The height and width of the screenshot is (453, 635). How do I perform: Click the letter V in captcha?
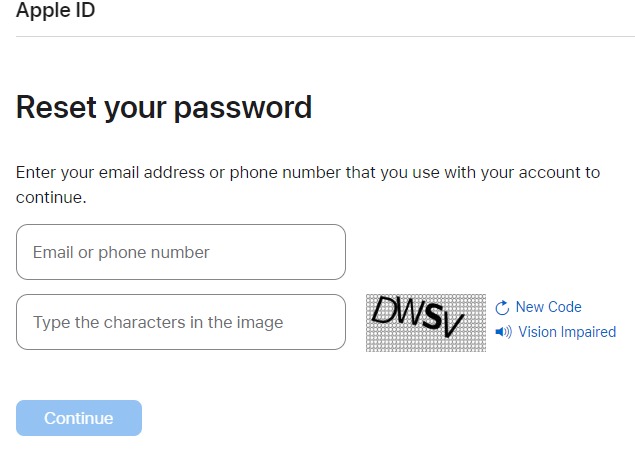[453, 324]
